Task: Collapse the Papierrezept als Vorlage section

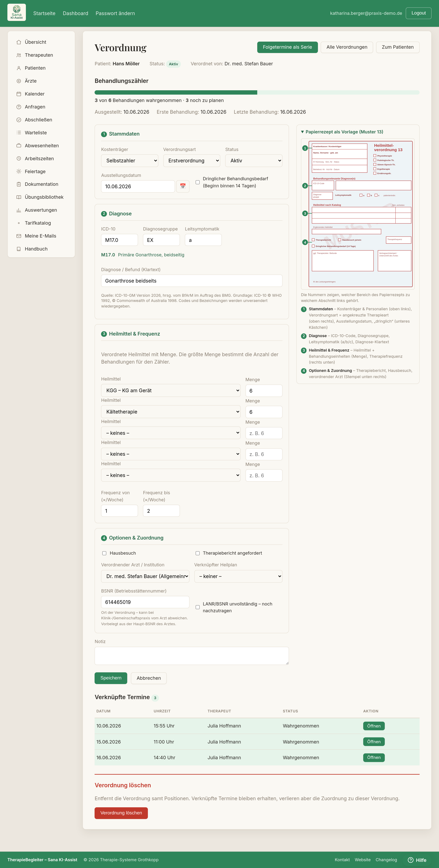Action: [342, 132]
